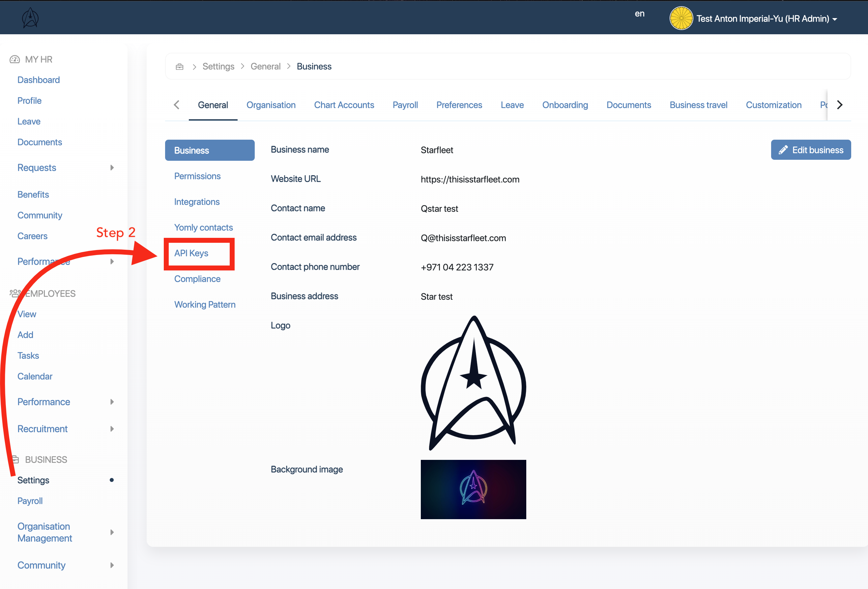The width and height of the screenshot is (868, 589).
Task: Open the Permissions settings link
Action: point(197,176)
